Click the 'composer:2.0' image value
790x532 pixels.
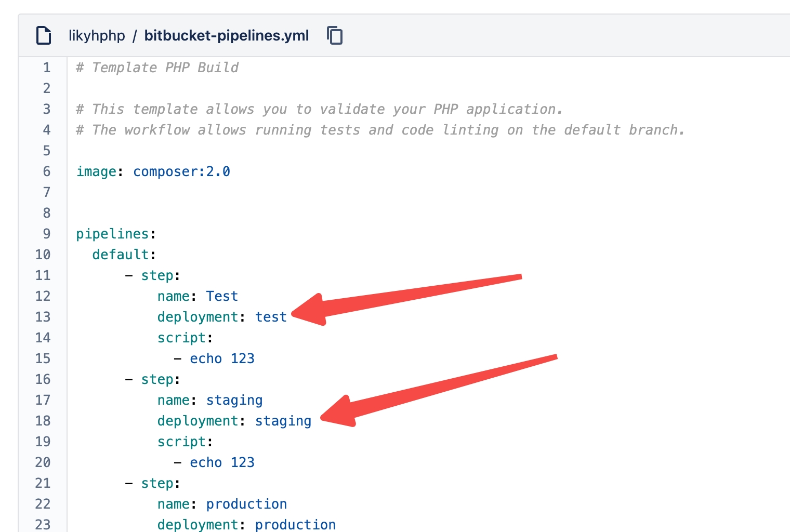(x=181, y=171)
